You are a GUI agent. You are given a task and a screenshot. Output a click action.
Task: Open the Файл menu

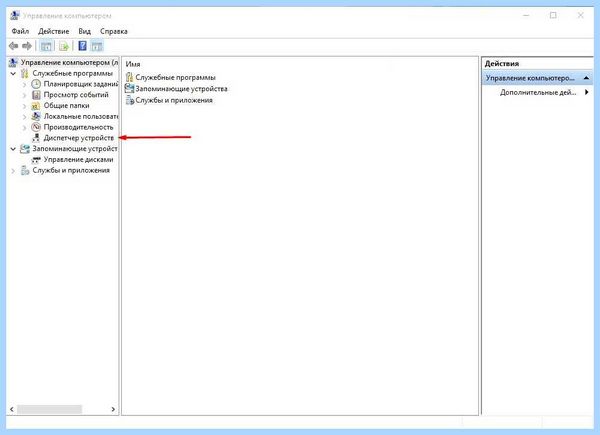coord(20,31)
